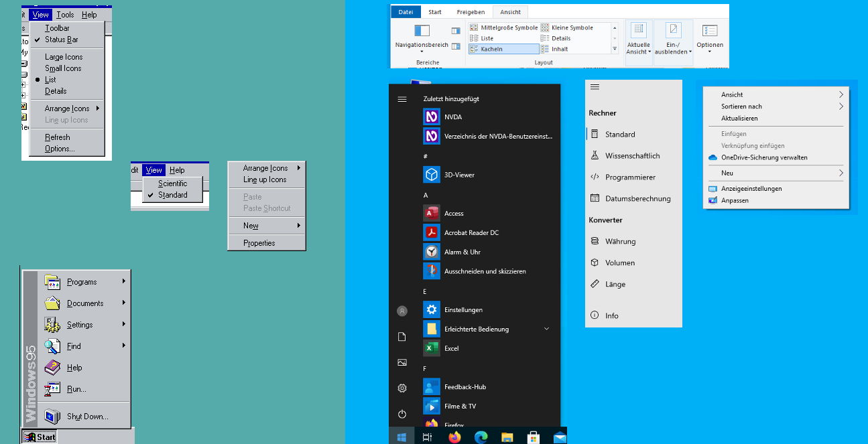Open the Rechner hamburger navigation icon
Viewport: 868px width, 444px height.
tap(595, 87)
